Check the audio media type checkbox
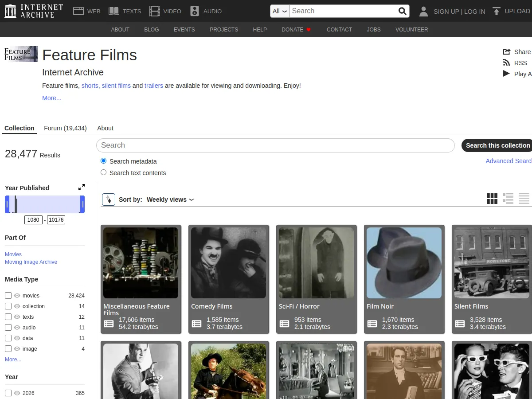This screenshot has height=399, width=532. tap(8, 327)
